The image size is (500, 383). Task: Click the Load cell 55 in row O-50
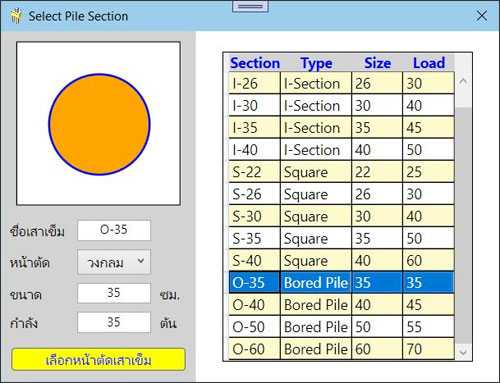coord(428,327)
